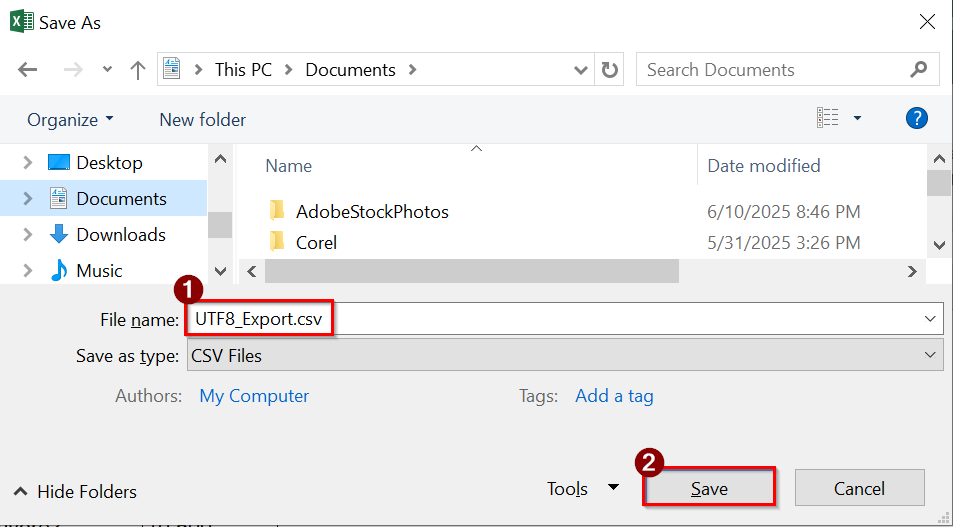This screenshot has height=527, width=953.
Task: Click the 6/10/2025 8:46 PM date
Action: (783, 212)
